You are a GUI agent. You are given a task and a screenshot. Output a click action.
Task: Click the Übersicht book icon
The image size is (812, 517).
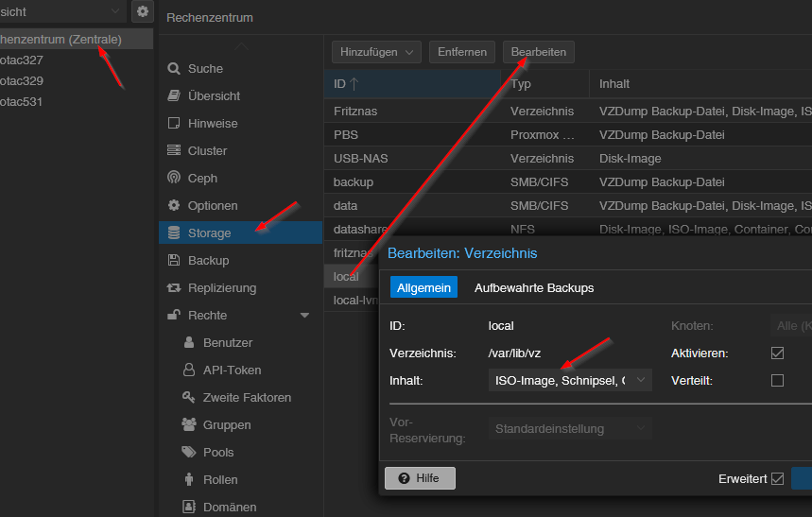[x=173, y=96]
